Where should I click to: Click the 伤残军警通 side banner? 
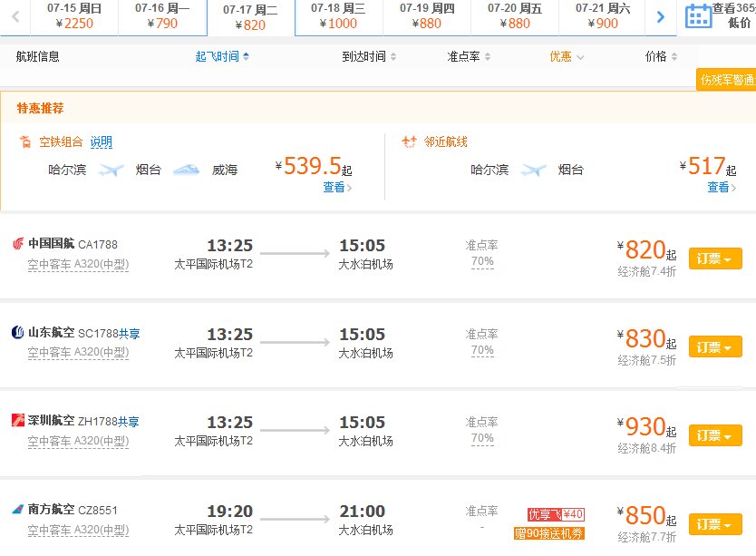click(726, 80)
